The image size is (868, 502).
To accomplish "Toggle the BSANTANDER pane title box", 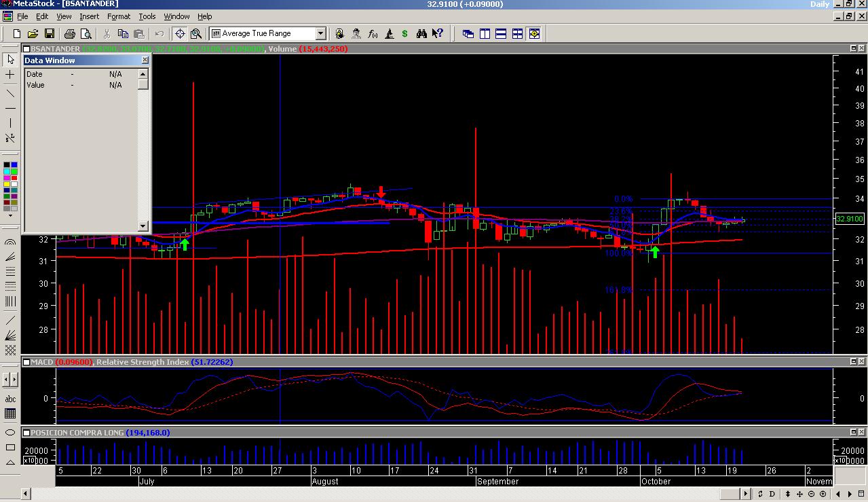I will point(26,49).
